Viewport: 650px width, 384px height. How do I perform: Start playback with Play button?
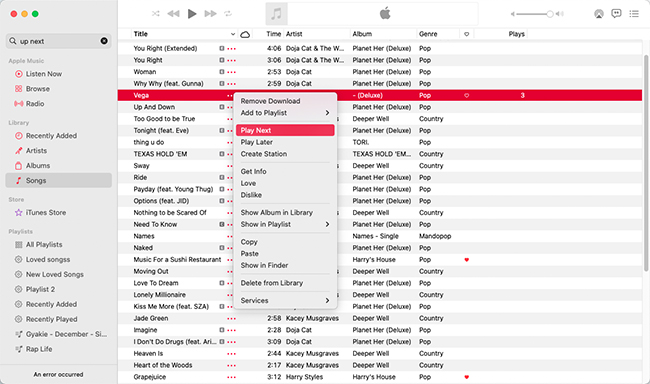tap(192, 14)
